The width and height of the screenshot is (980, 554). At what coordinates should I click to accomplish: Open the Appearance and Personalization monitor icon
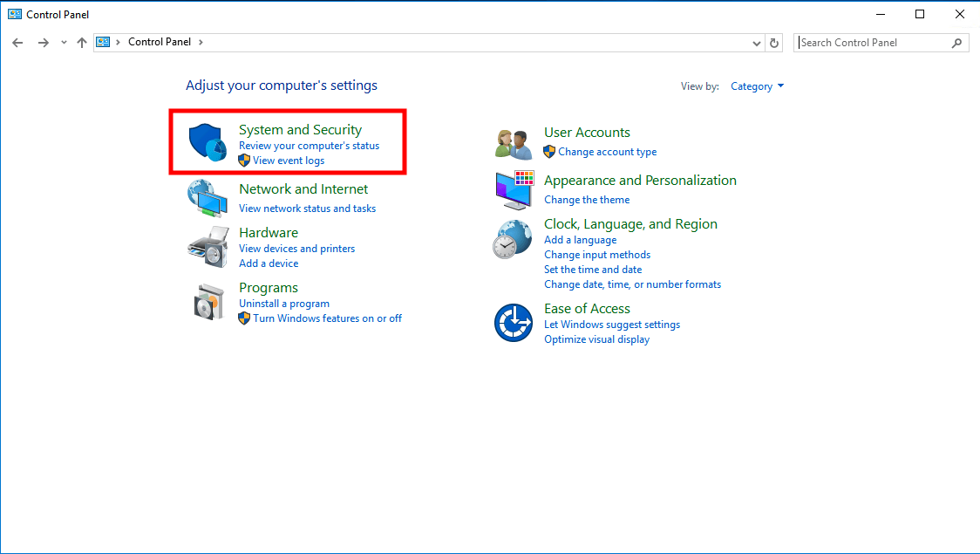[x=514, y=189]
